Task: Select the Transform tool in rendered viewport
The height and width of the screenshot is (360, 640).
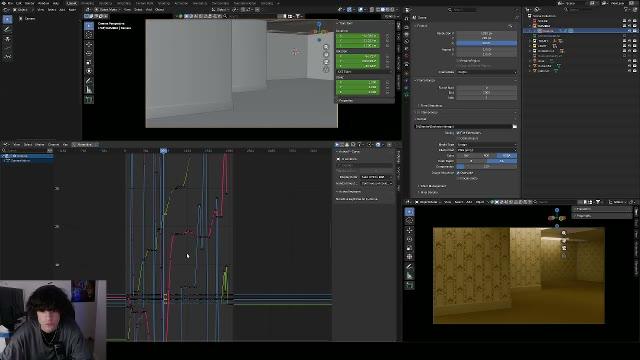Action: coord(409,256)
